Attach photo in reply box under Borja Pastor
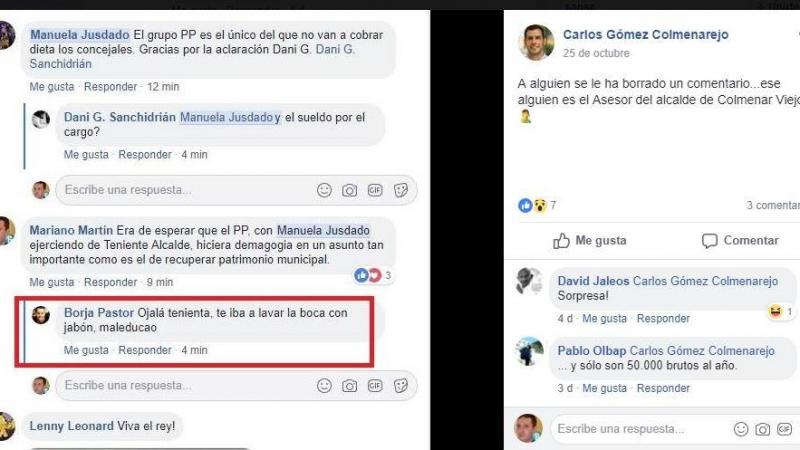The image size is (800, 450). coord(349,386)
